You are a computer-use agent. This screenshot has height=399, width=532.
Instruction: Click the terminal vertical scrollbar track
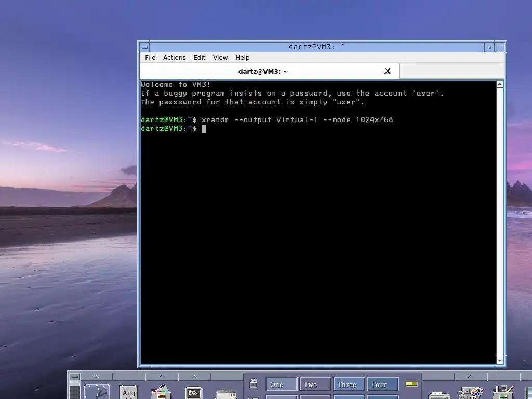(500, 222)
